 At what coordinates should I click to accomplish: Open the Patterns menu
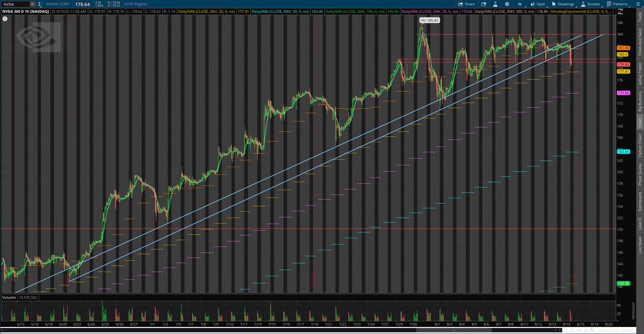tap(617, 4)
